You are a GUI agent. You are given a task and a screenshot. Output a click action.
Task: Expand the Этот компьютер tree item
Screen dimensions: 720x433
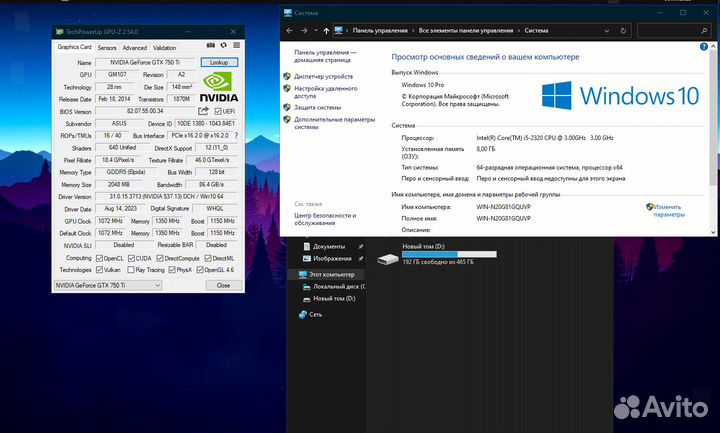pos(292,274)
